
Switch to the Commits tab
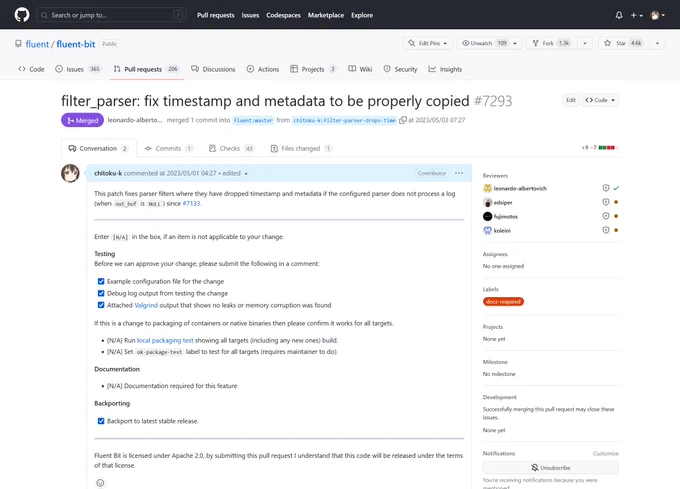coord(169,148)
